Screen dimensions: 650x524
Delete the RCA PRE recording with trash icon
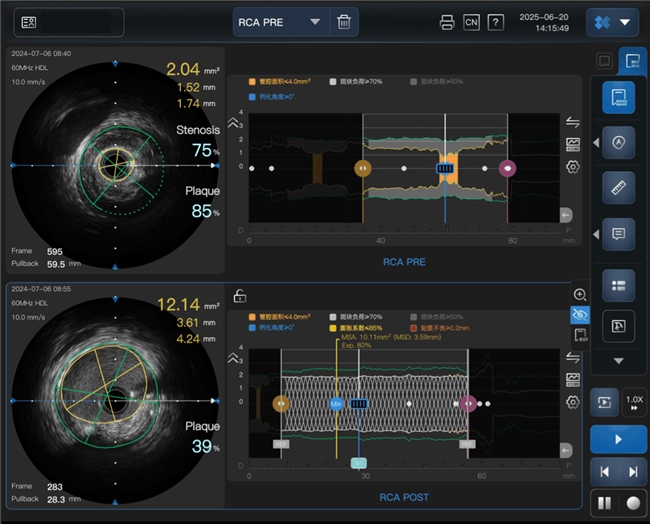[x=344, y=22]
